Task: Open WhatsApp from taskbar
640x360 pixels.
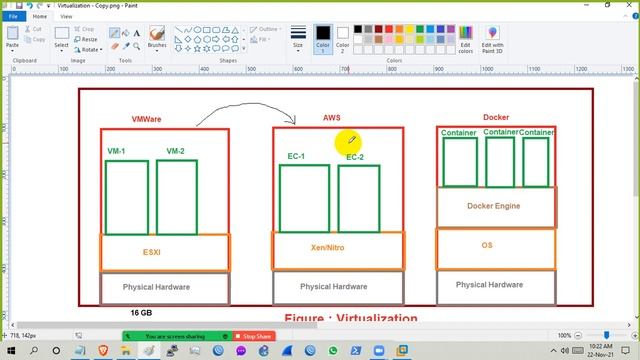Action: click(333, 350)
